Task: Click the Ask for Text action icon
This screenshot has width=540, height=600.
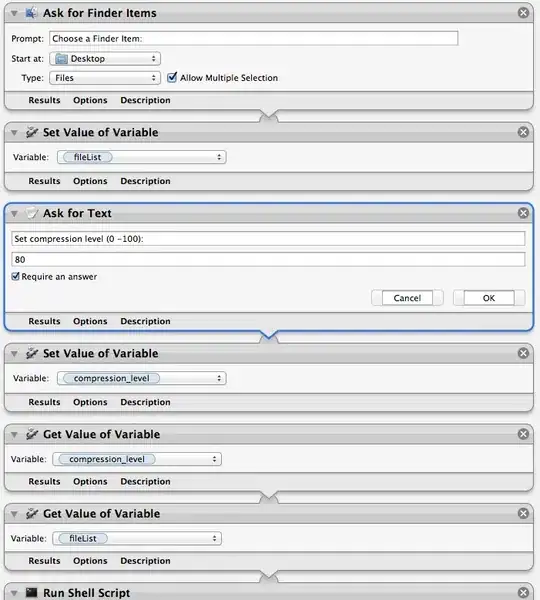Action: [31, 213]
